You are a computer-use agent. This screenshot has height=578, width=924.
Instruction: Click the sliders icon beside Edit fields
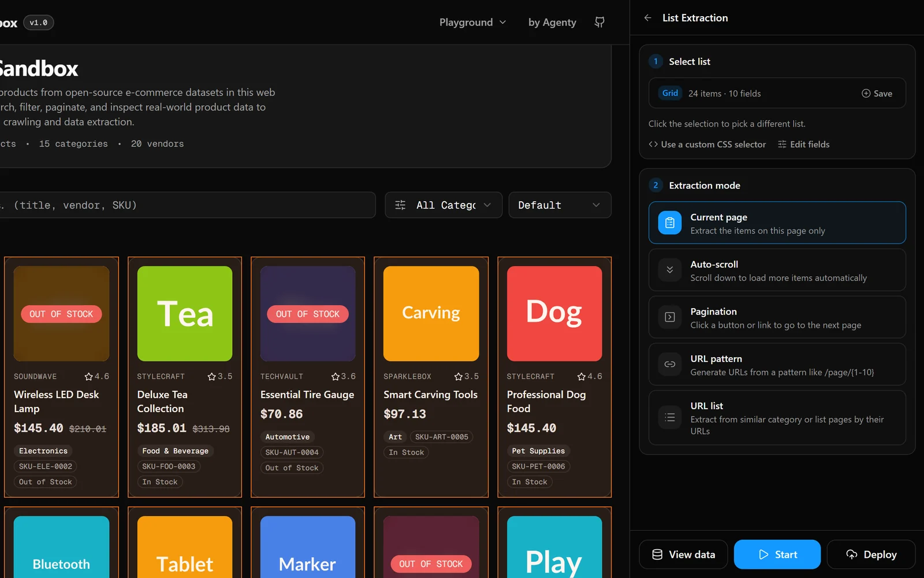coord(782,144)
